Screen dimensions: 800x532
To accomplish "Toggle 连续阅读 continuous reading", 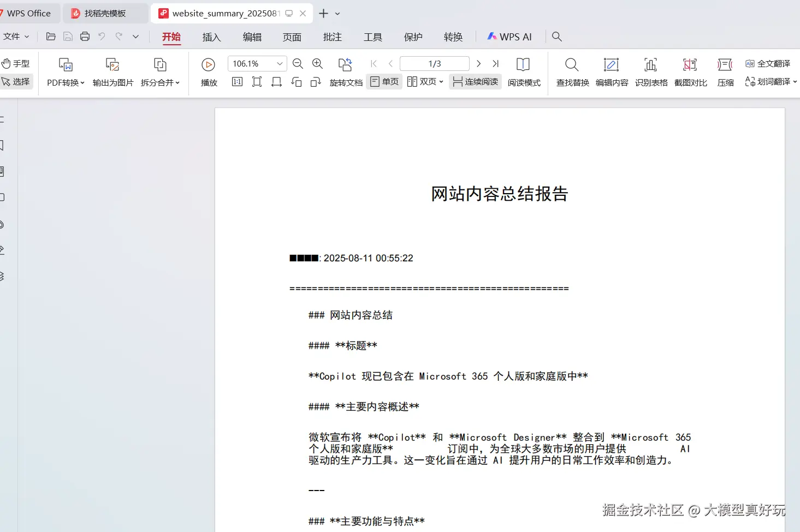I will 476,82.
